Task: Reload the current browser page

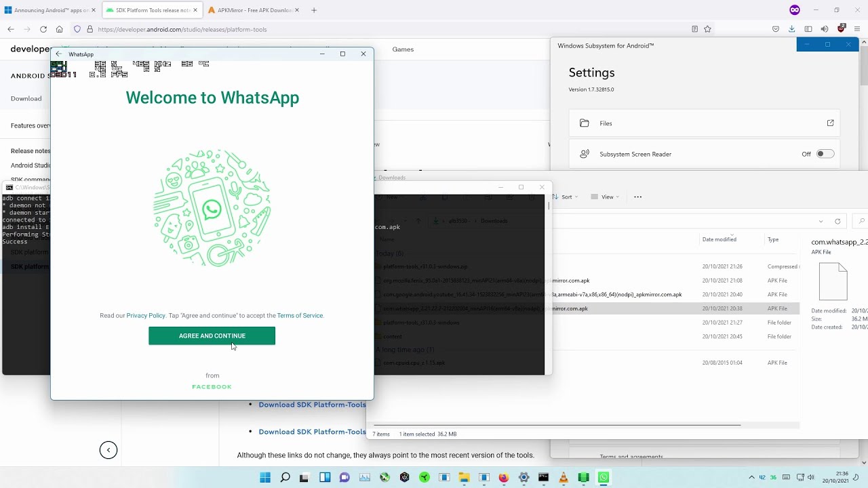Action: 43,29
